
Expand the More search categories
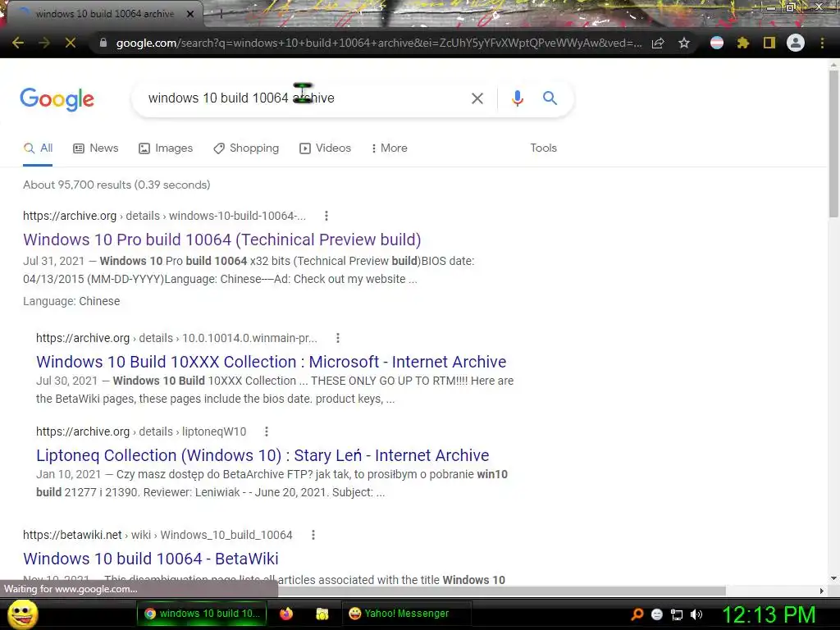point(390,148)
